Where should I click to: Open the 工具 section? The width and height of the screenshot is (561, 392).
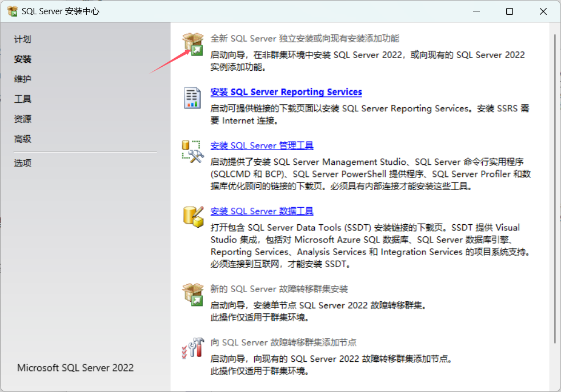[22, 99]
